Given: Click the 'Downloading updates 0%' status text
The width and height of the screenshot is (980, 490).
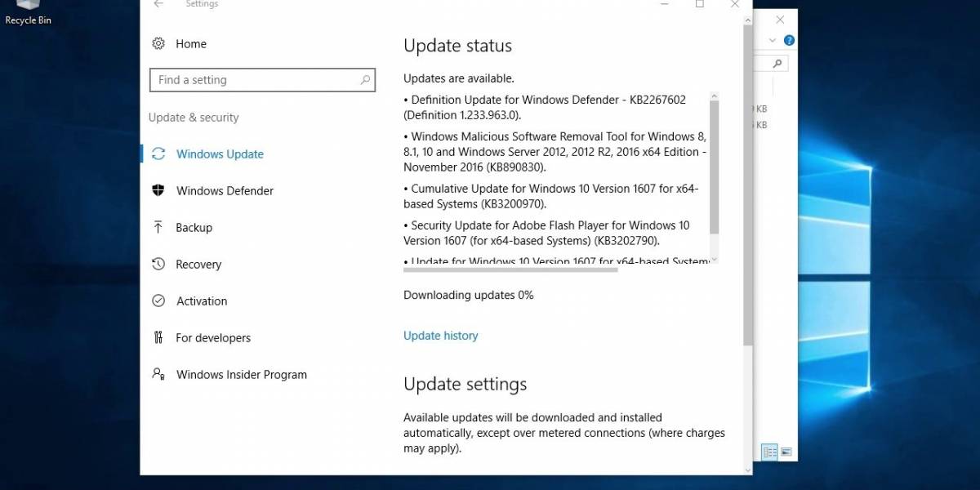Looking at the screenshot, I should point(469,295).
